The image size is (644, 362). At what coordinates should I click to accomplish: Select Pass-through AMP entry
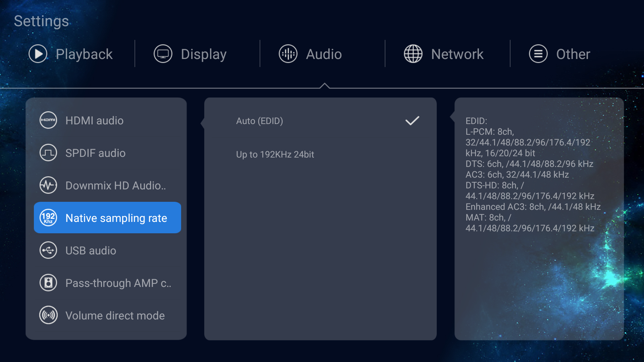point(107,283)
